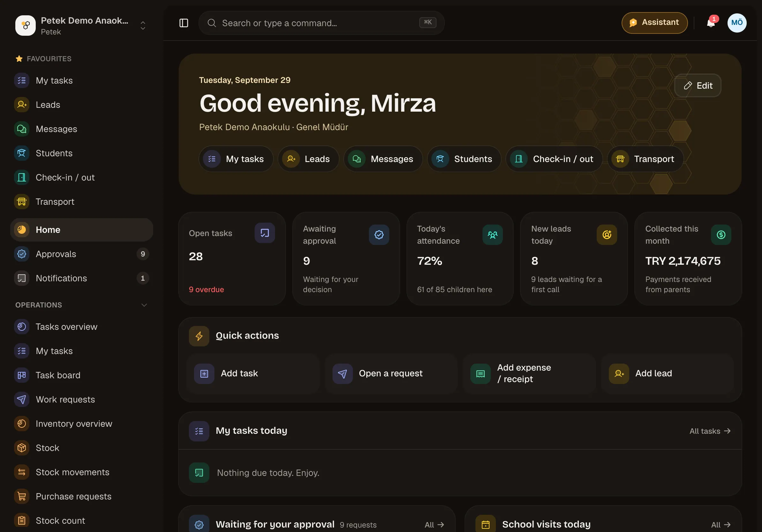
Task: Click the Edit dashboard button
Action: [698, 85]
